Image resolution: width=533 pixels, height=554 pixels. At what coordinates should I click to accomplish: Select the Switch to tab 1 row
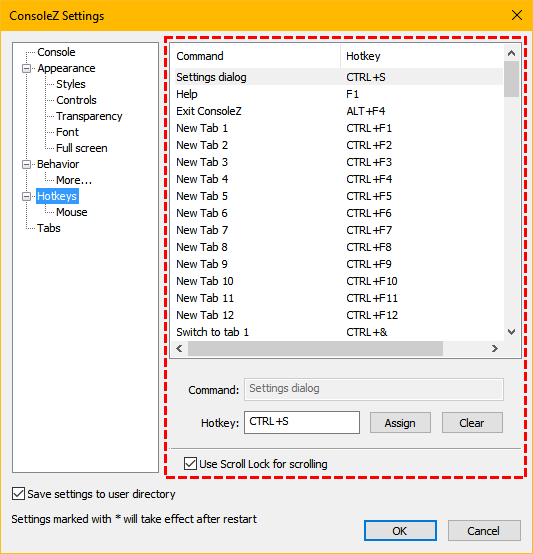[x=339, y=332]
